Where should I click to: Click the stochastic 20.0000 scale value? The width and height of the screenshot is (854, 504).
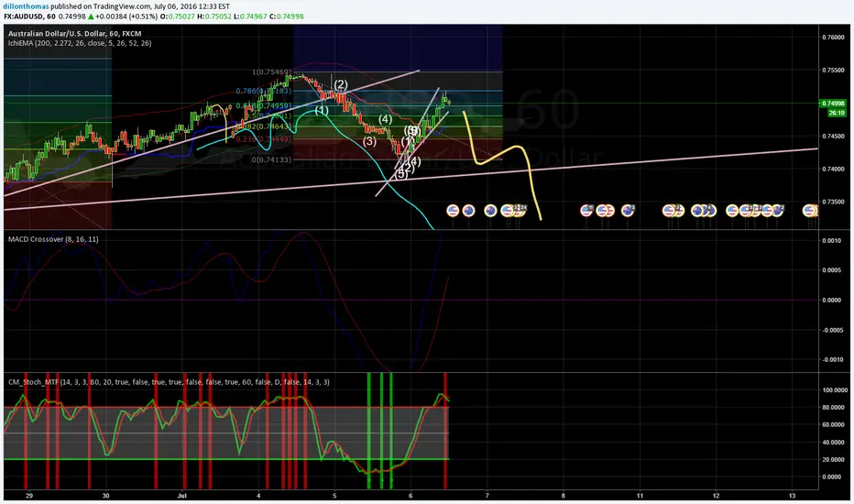tap(833, 459)
